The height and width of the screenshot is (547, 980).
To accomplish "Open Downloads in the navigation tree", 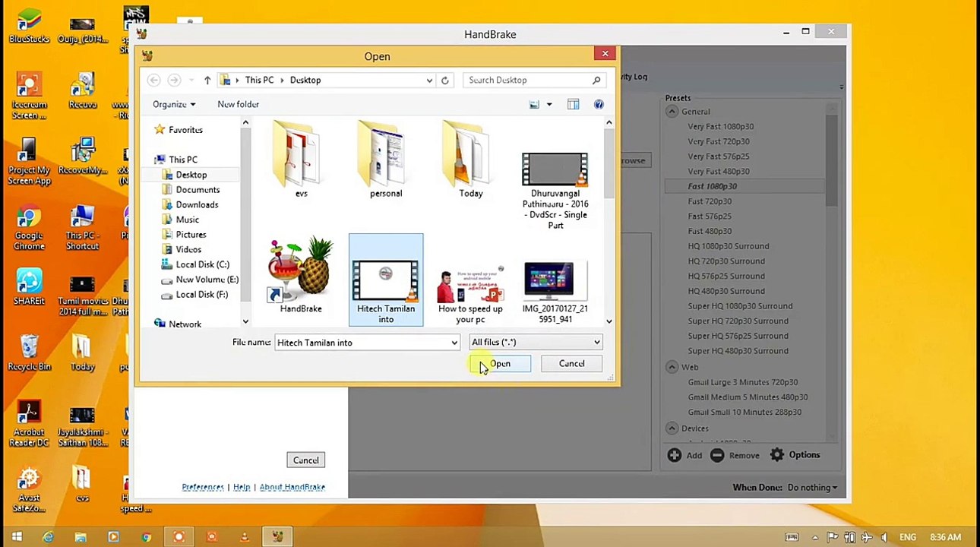I will click(x=197, y=204).
